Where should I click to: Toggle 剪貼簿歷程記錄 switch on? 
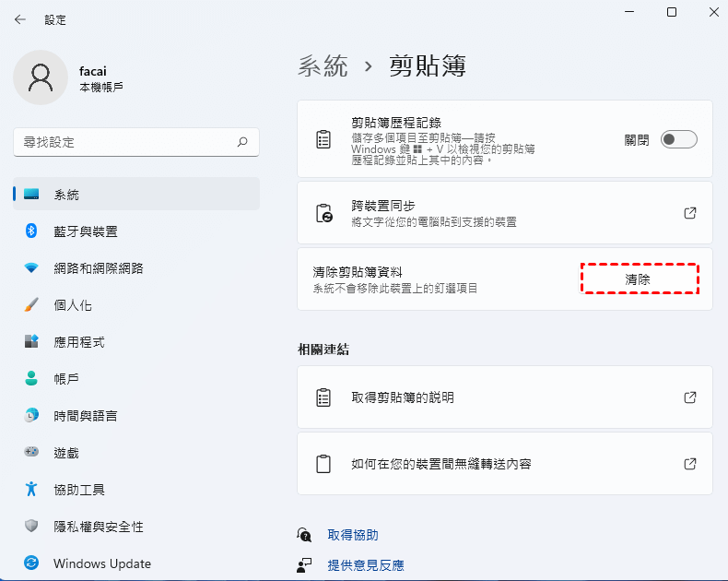[x=679, y=139]
